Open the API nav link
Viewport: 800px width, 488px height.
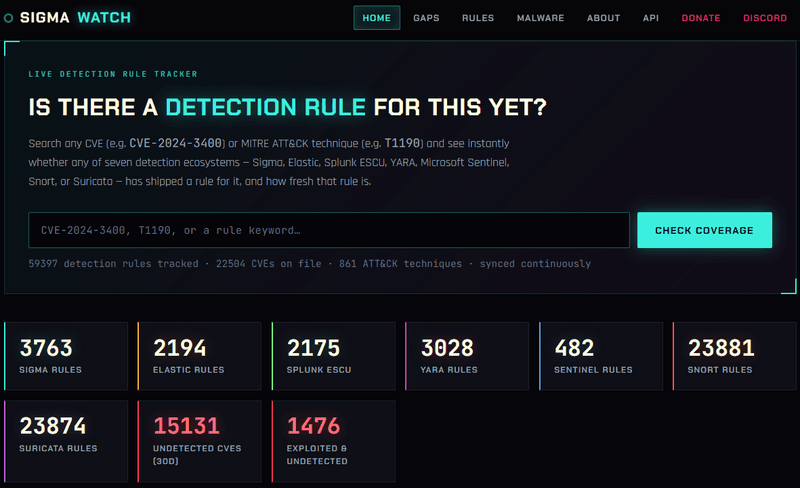651,18
